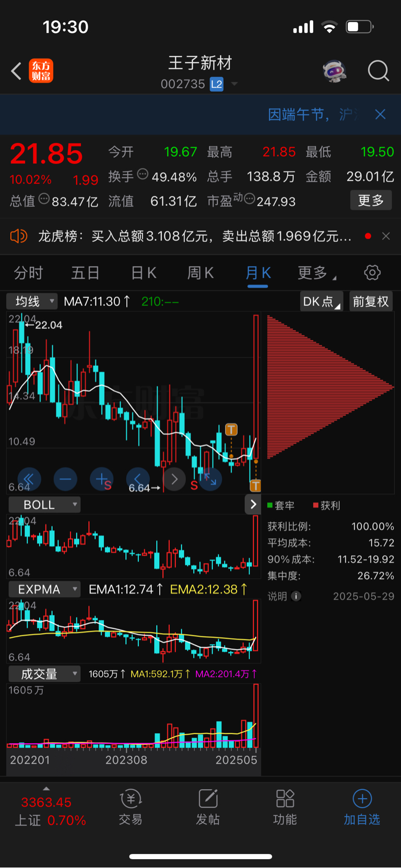Image resolution: width=401 pixels, height=868 pixels.
Task: Dismiss the 端午节 notice banner
Action: tap(380, 114)
